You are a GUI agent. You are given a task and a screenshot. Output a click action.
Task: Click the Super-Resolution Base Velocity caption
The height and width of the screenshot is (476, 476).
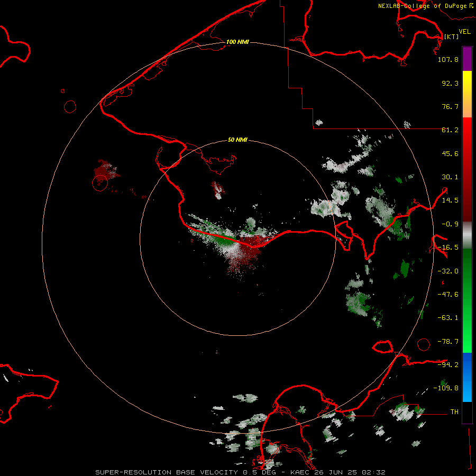(240, 472)
